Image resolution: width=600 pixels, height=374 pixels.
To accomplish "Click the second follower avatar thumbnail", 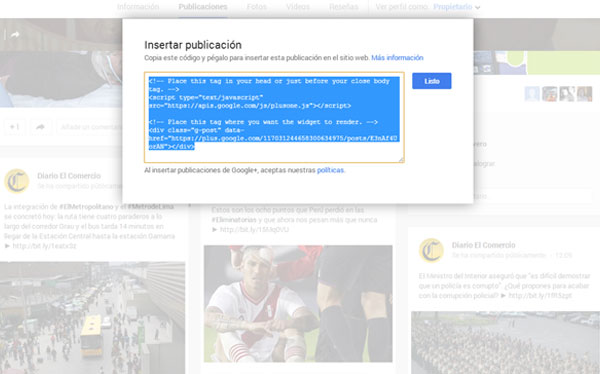I will tap(549, 94).
